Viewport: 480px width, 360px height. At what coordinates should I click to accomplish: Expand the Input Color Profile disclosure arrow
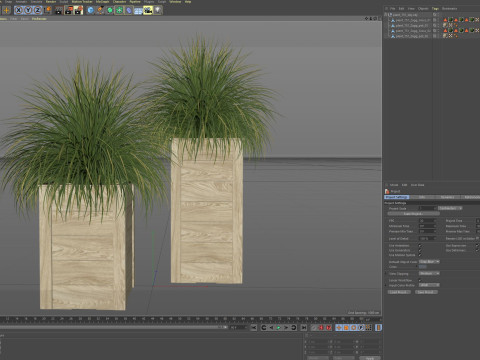click(385, 285)
